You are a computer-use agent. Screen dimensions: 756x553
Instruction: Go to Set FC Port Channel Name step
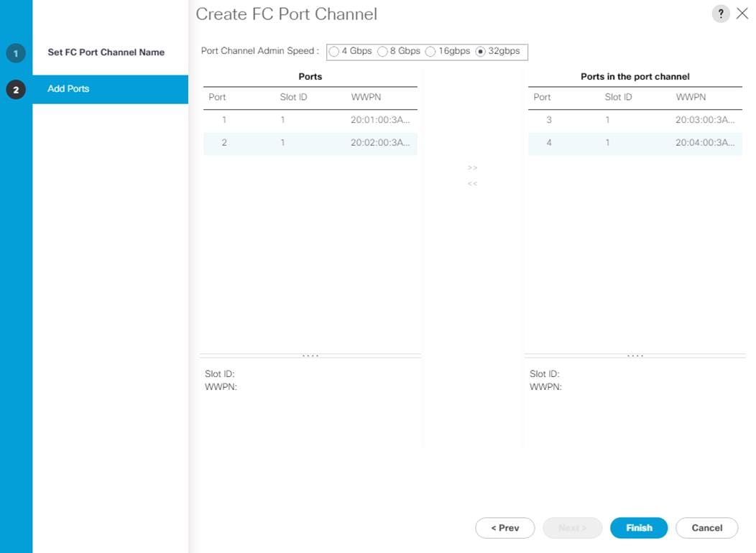pyautogui.click(x=106, y=52)
